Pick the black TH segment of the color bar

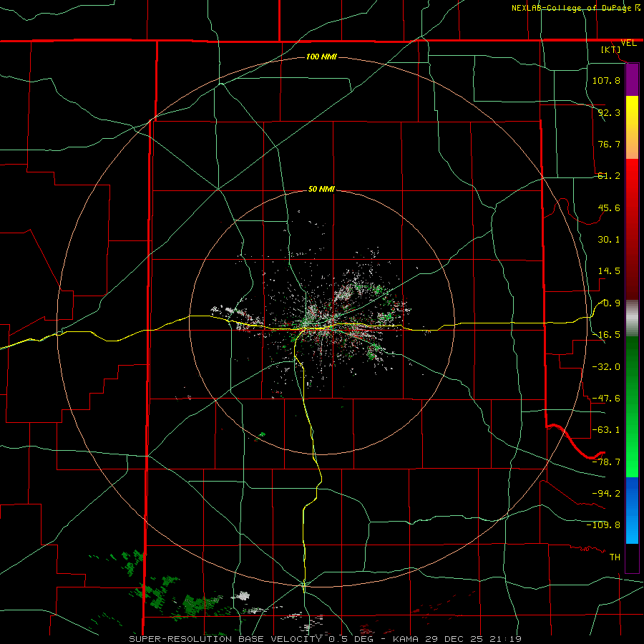(632, 557)
